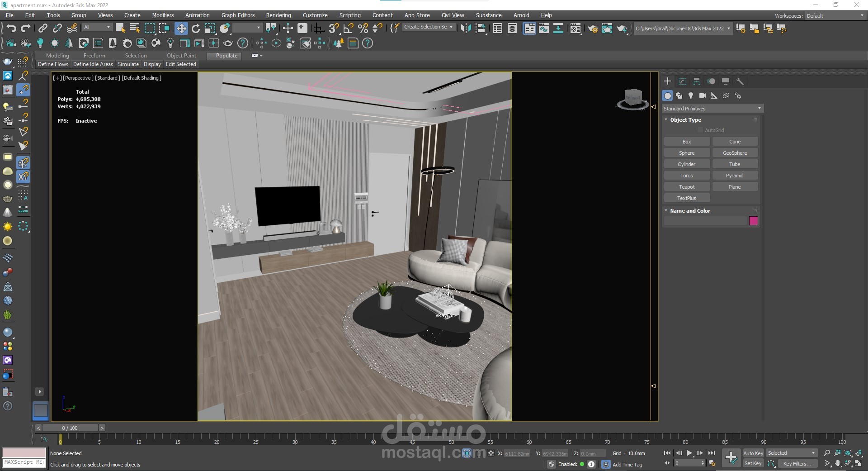Enable the AutoGrid checkbox
Viewport: 868px width, 471px height.
tap(700, 130)
